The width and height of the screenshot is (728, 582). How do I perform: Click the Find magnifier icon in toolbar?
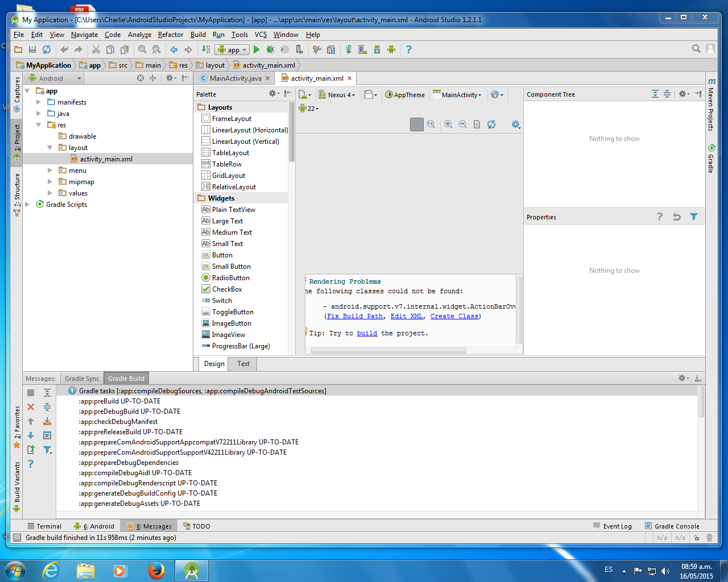142,50
